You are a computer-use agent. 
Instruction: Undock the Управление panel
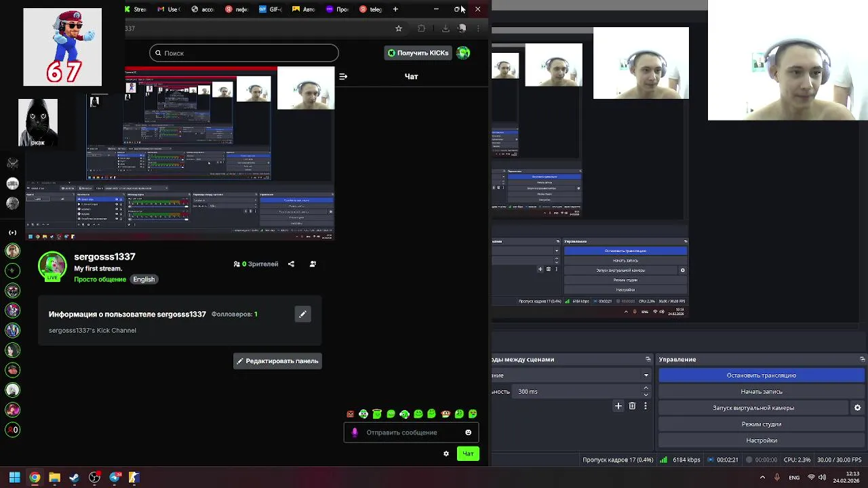[x=862, y=359]
